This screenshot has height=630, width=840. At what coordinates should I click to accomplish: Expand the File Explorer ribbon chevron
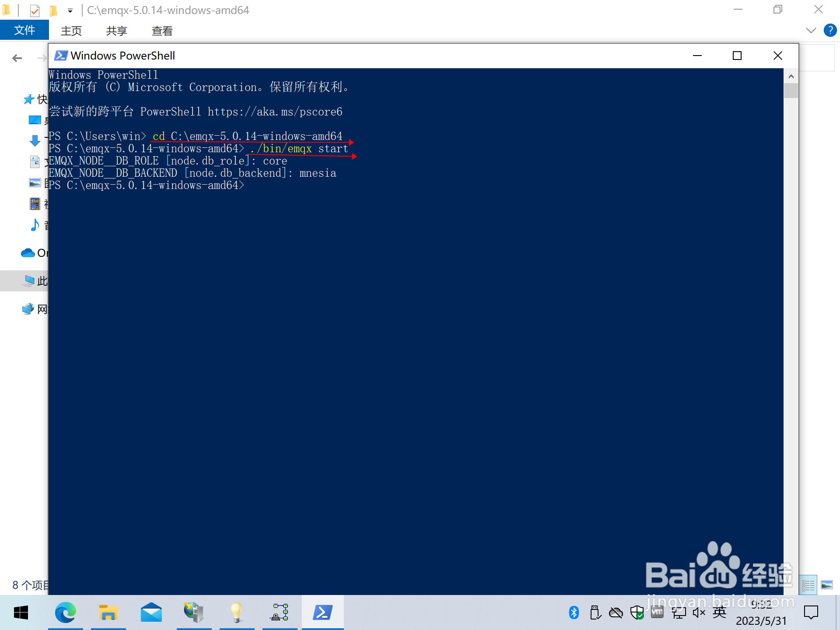point(811,30)
